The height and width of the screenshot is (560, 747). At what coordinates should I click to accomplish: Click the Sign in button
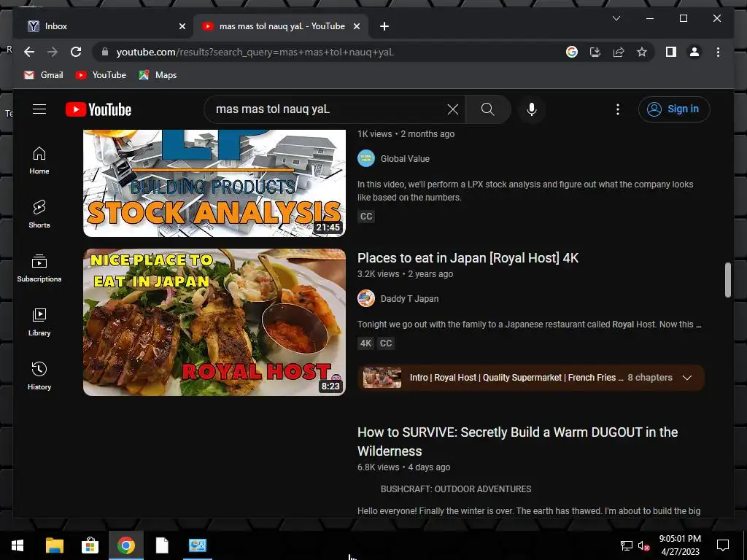click(674, 109)
